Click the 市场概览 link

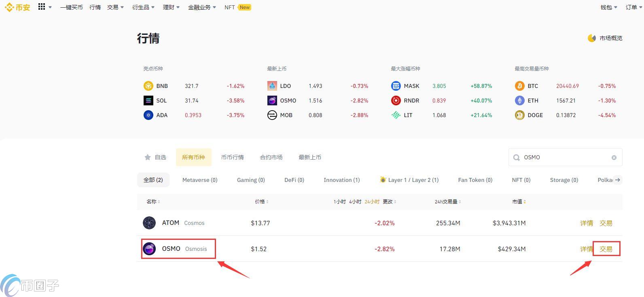tap(605, 38)
